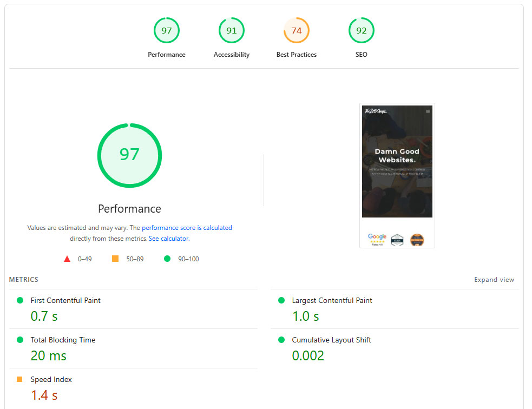Click the Accessibility score gauge 91
This screenshot has height=409, width=532.
point(232,31)
